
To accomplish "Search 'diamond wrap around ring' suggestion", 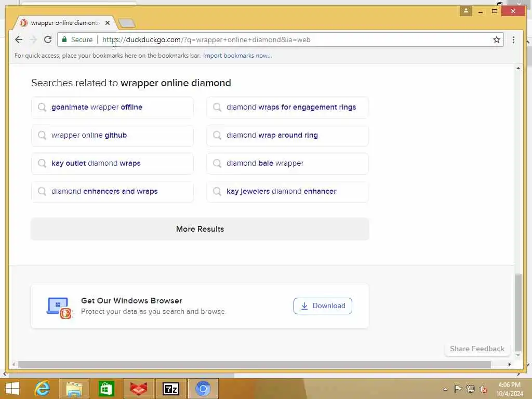I will click(x=287, y=136).
